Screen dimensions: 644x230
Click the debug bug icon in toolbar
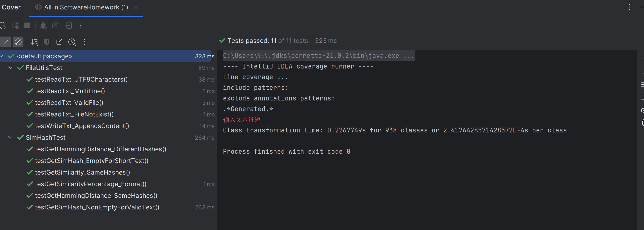[x=43, y=26]
